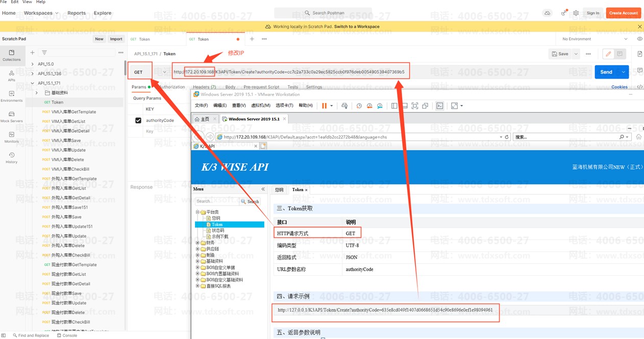This screenshot has height=339, width=644.
Task: Click the Send button
Action: point(606,72)
